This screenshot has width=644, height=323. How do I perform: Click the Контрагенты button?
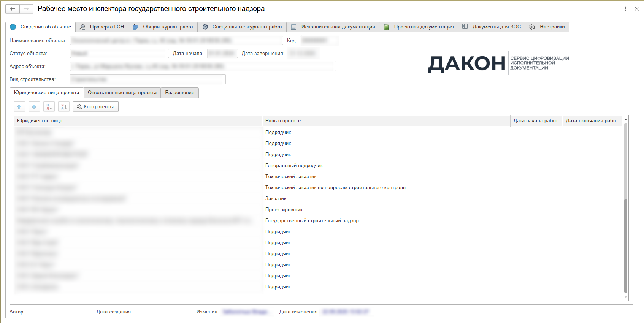click(95, 107)
